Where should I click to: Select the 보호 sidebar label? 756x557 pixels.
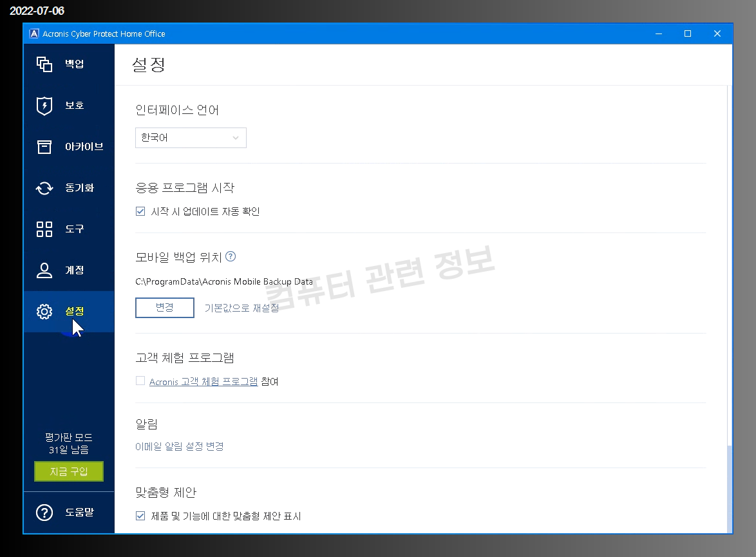[75, 105]
